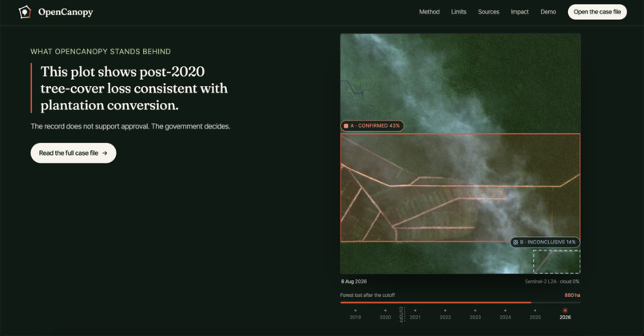
Task: Click the 8 Aug 2026 date label
Action: (354, 282)
